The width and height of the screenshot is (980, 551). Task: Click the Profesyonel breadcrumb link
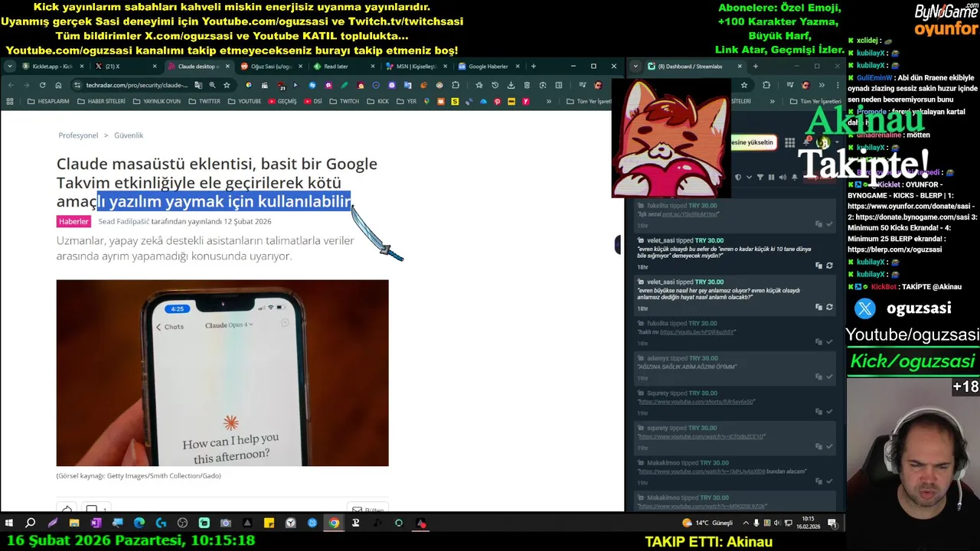pyautogui.click(x=78, y=135)
